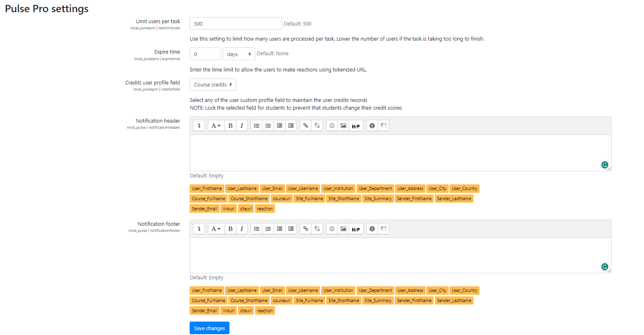Insert H5P content in header editor
644x335 pixels.
(356, 126)
